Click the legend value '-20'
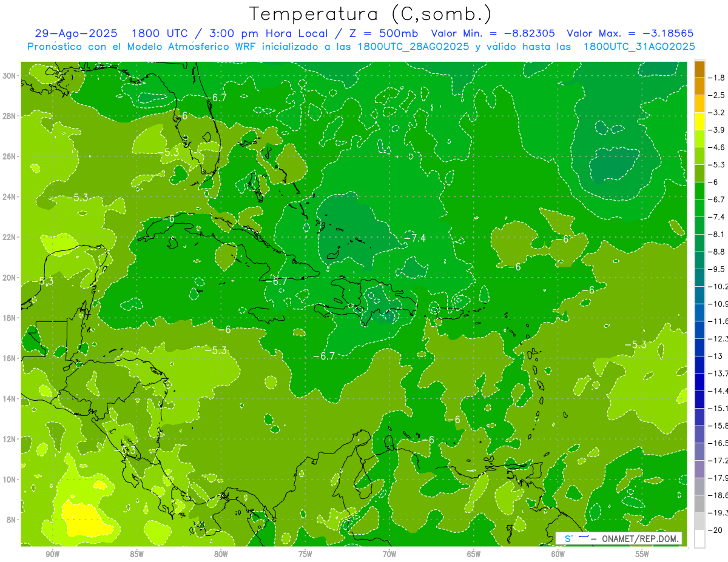This screenshot has height=562, width=728. (716, 529)
